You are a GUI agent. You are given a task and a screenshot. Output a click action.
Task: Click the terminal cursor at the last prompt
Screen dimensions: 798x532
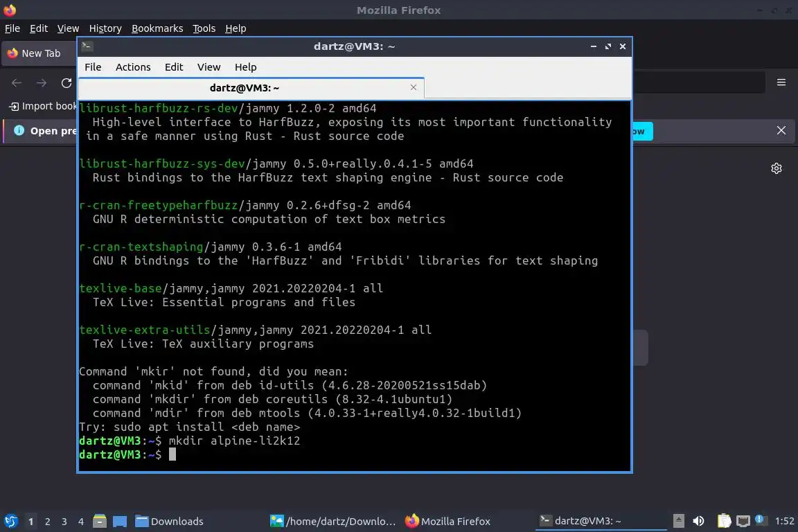172,454
